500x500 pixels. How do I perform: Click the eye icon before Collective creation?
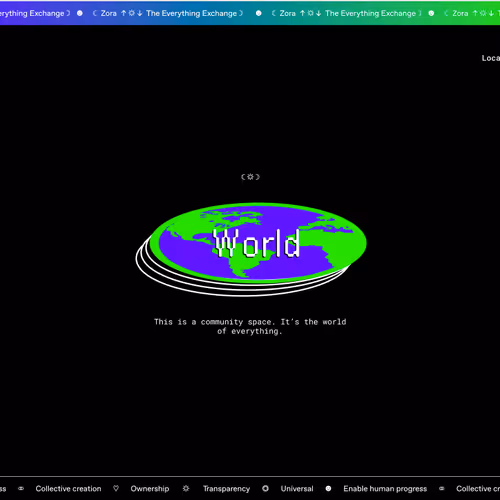tap(21, 489)
